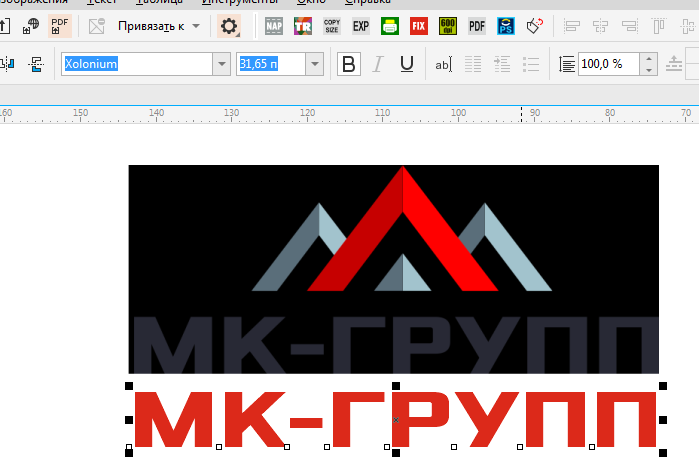The height and width of the screenshot is (470, 699).
Task: Increase line spacing with the up arrow
Action: pos(649,58)
